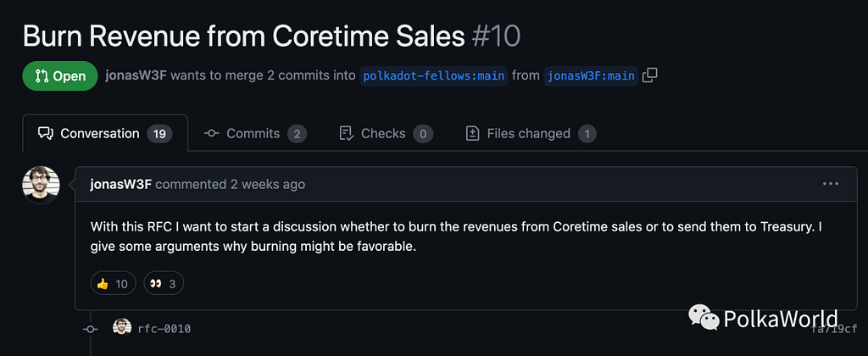
Task: Click the green Open status badge
Action: [x=60, y=75]
